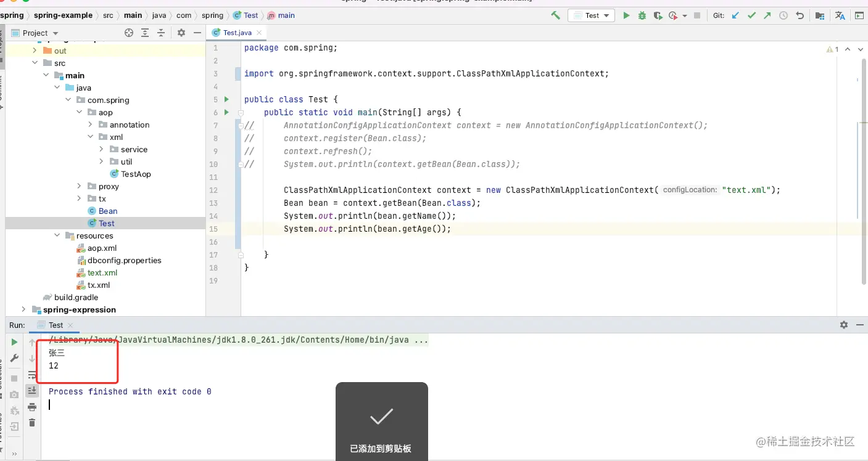868x461 pixels.
Task: Collapse the main method fold on line 6
Action: click(x=240, y=112)
